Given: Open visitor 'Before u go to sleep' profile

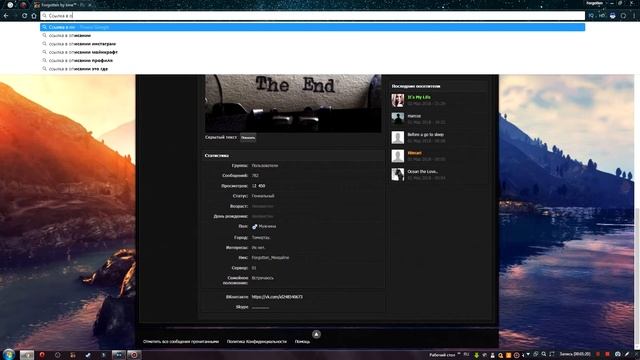Looking at the screenshot, I should tap(425, 134).
